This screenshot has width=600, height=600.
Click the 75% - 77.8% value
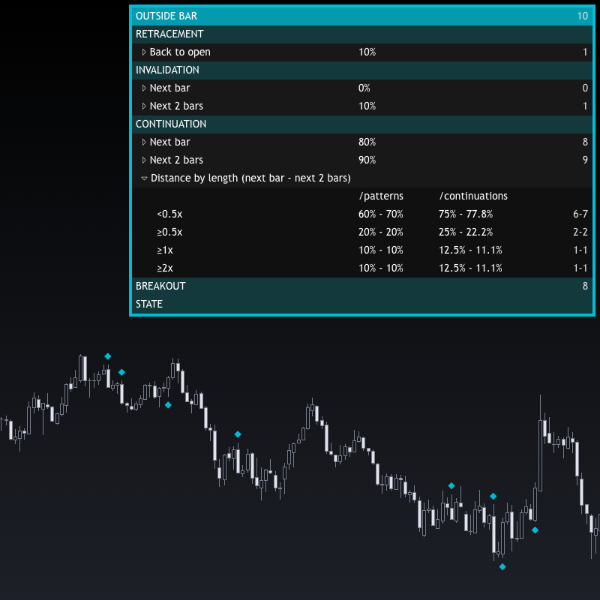coord(466,214)
